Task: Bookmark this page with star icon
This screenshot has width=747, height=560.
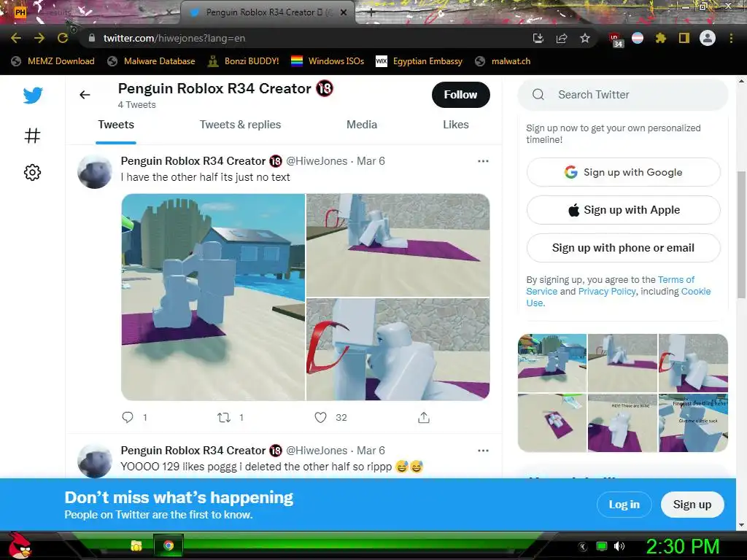Action: click(x=585, y=38)
